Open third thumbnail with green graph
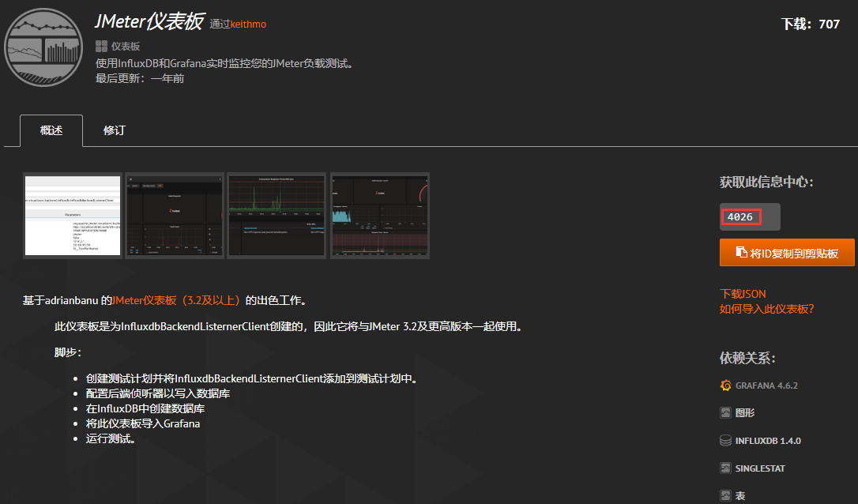Image resolution: width=858 pixels, height=504 pixels. pos(277,216)
